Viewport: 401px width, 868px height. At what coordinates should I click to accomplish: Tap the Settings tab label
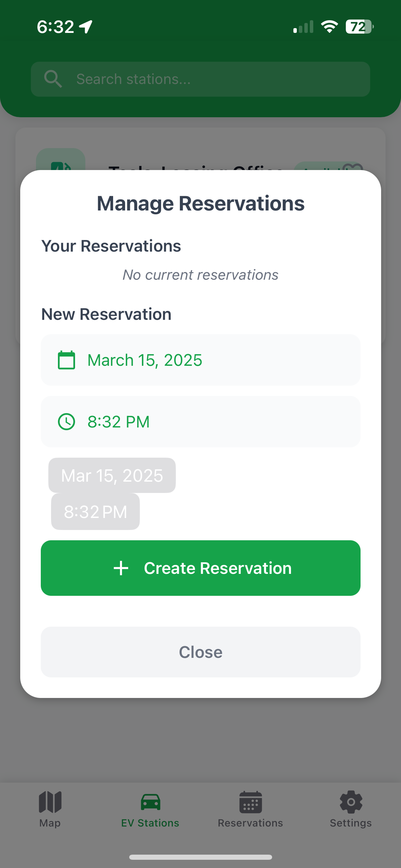(351, 823)
